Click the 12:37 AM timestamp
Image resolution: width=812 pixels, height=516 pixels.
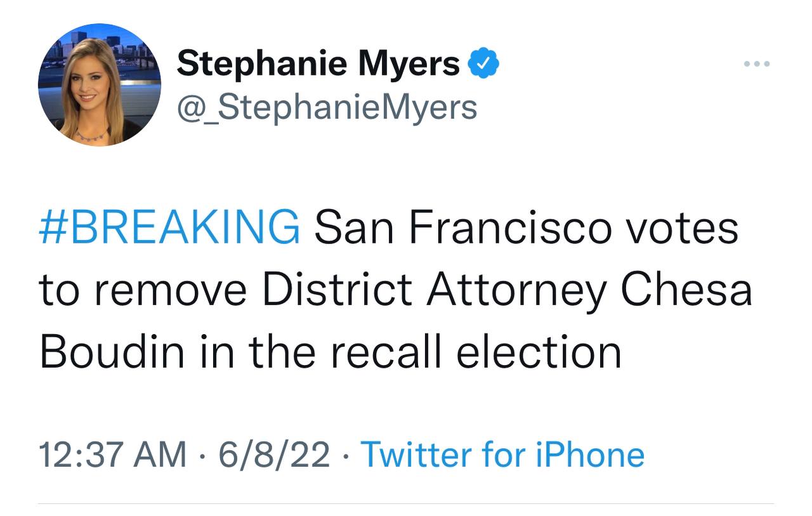[113, 455]
